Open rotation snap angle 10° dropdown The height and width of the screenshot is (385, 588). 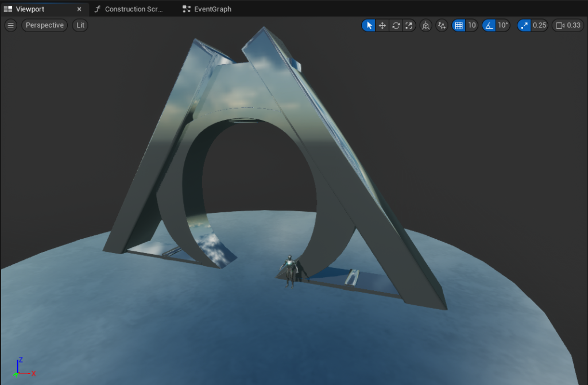pos(503,25)
